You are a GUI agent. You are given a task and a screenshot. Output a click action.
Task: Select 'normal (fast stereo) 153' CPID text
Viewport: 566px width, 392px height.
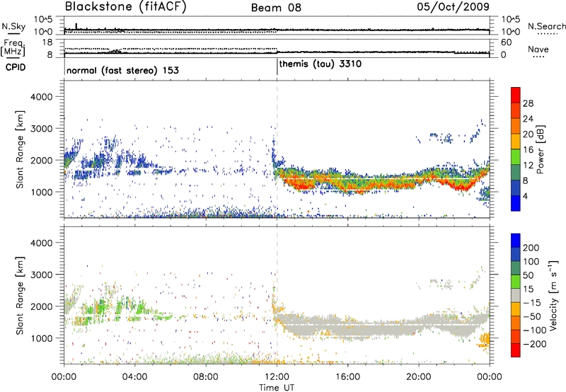tap(122, 70)
